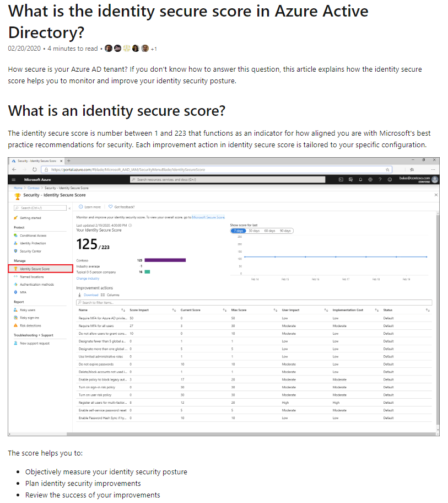Open the notifications bell in Azure header

click(360, 180)
